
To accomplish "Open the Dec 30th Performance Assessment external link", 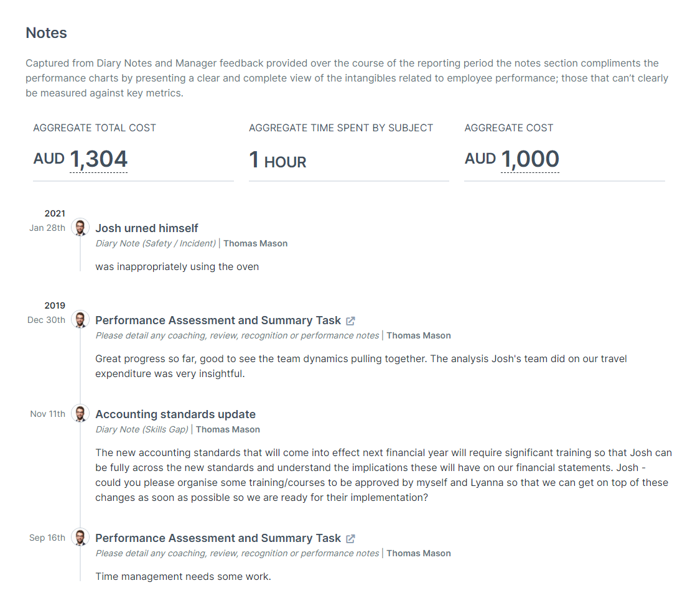I will (x=350, y=320).
